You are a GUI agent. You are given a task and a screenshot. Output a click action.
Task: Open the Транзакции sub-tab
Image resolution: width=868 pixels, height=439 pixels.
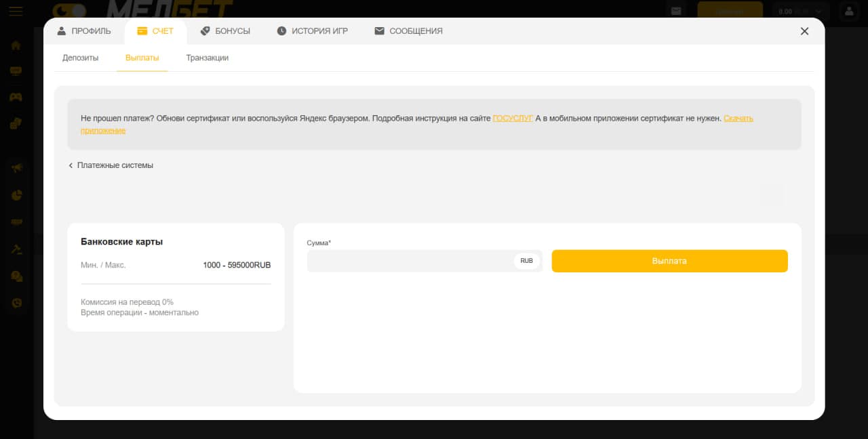[x=208, y=58]
